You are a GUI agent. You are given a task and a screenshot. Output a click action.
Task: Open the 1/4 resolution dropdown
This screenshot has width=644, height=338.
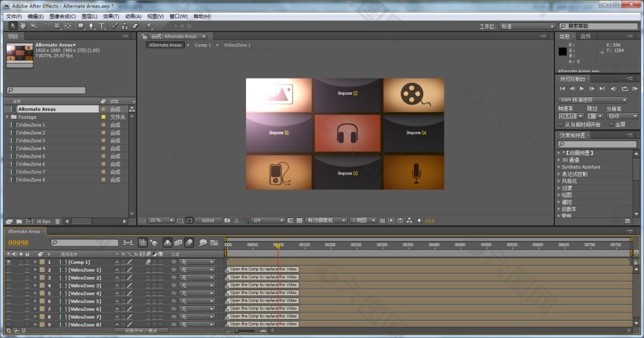coord(268,221)
